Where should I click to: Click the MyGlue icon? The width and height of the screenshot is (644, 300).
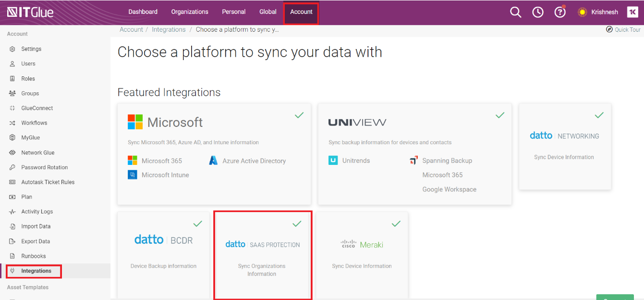(x=12, y=138)
